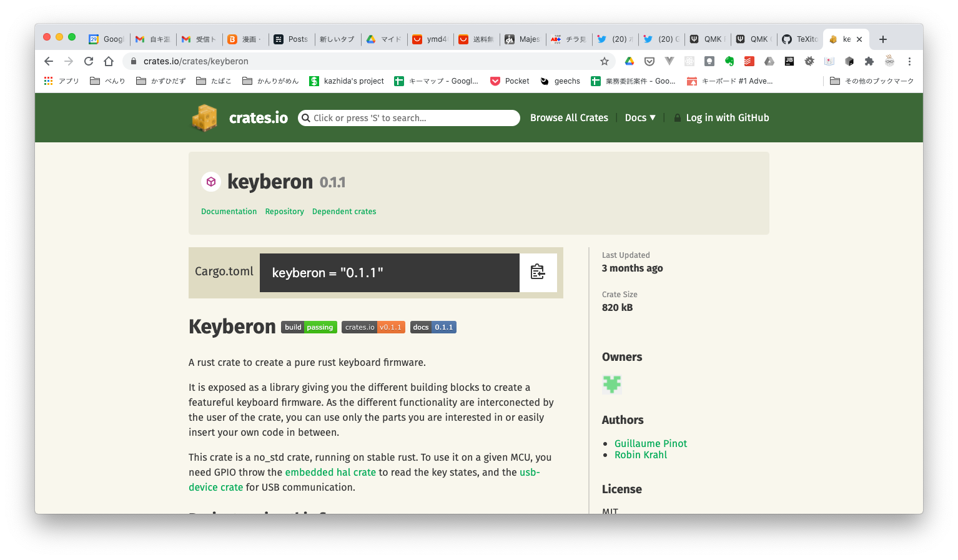Click the lock padlock next to the URL
The height and width of the screenshot is (560, 958).
pyautogui.click(x=134, y=61)
